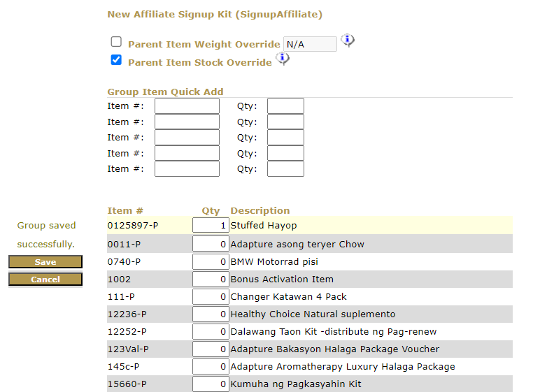The width and height of the screenshot is (540, 392).
Task: Click Qty field for Adapture Aromatherapy Luxury package
Action: pyautogui.click(x=211, y=367)
